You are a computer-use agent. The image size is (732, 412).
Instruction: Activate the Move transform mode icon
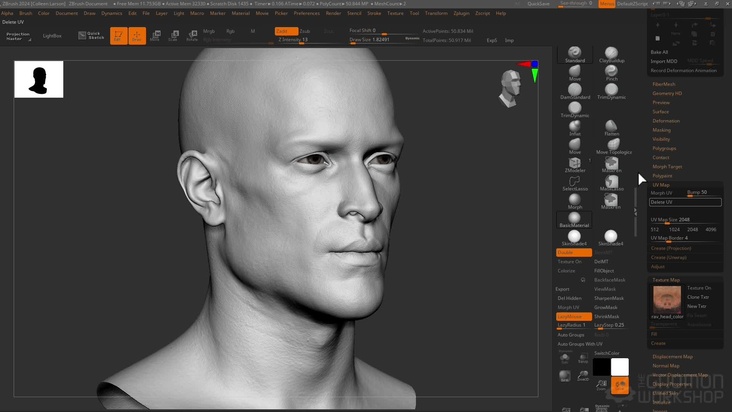(155, 35)
